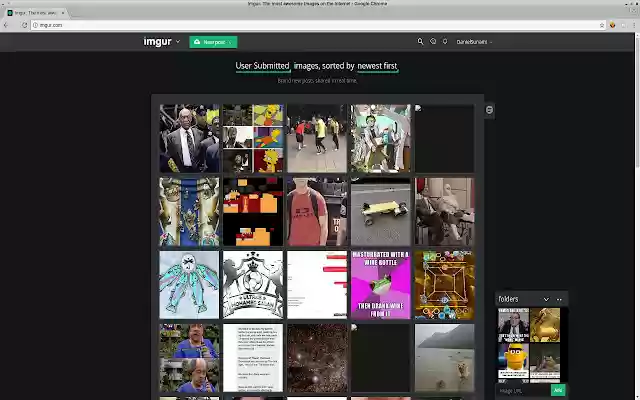Close the Imgur browser tab
640x400 pixels.
click(62, 13)
